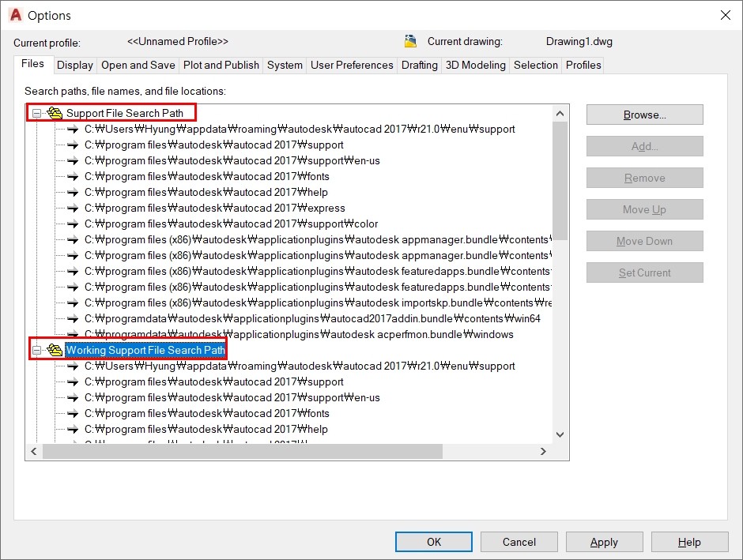Open the 3D Modeling tab
743x560 pixels.
[x=476, y=65]
